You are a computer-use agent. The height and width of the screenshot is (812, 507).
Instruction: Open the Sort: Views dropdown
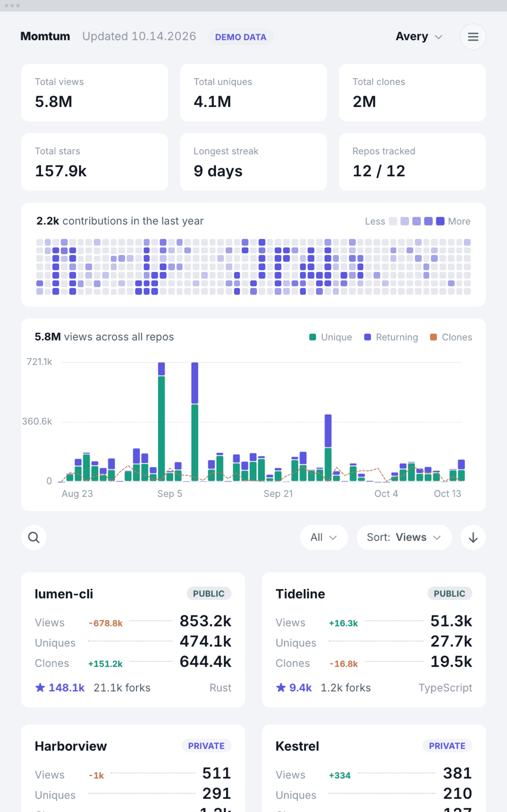click(404, 537)
